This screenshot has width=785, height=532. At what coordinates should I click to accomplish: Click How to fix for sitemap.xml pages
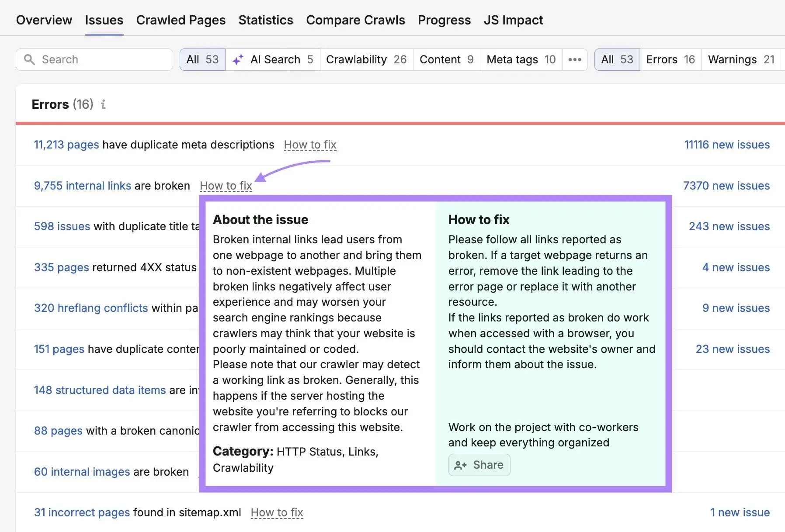click(277, 512)
